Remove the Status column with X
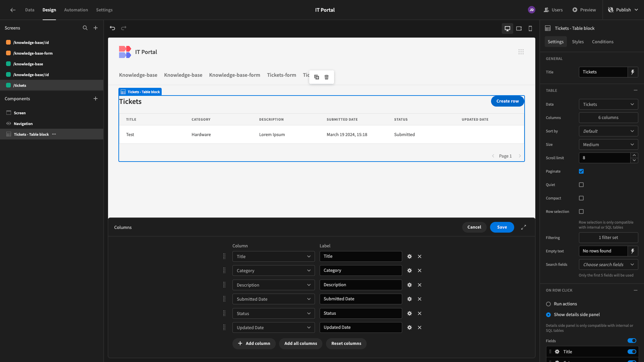The image size is (644, 362). pos(420,313)
